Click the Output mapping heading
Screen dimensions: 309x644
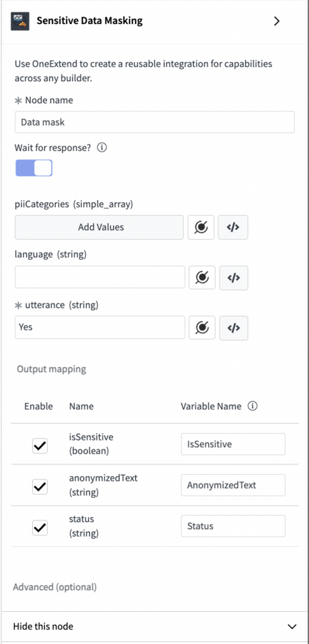coord(51,369)
